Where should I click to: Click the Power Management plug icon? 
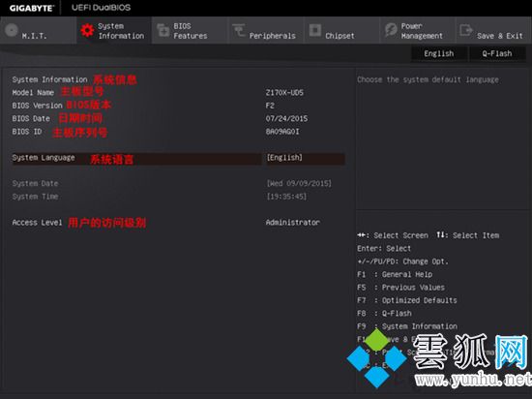[391, 30]
